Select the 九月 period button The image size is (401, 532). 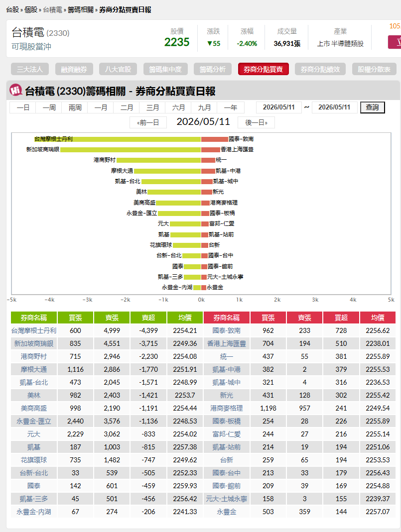[x=204, y=107]
